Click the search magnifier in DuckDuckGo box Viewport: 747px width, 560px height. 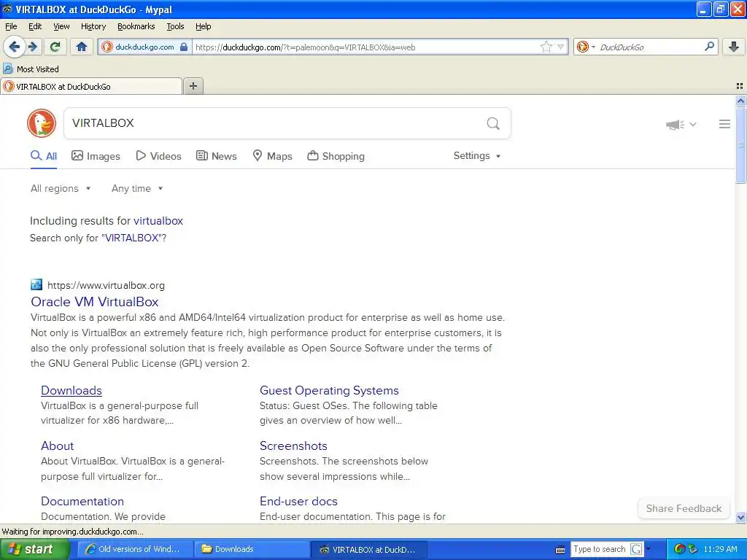click(493, 124)
